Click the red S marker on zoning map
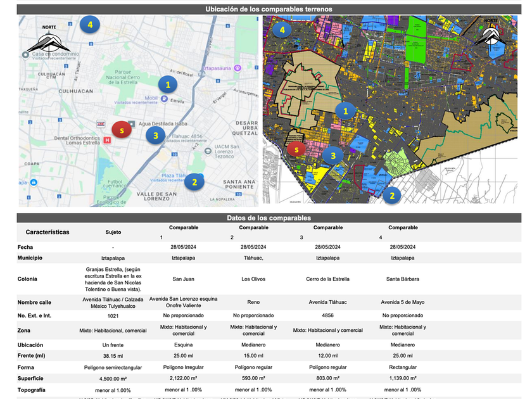This screenshot has height=399, width=532. click(294, 149)
